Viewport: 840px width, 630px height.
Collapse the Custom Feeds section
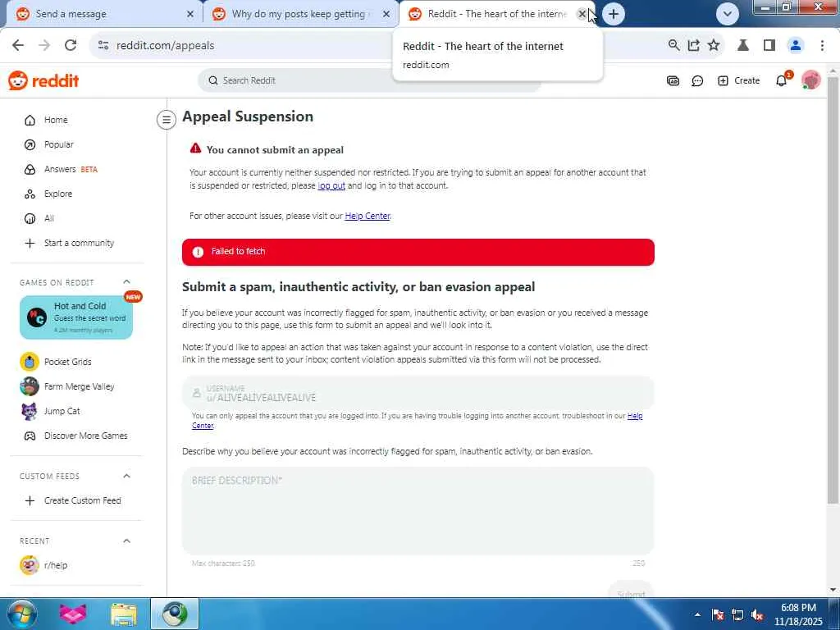click(126, 477)
